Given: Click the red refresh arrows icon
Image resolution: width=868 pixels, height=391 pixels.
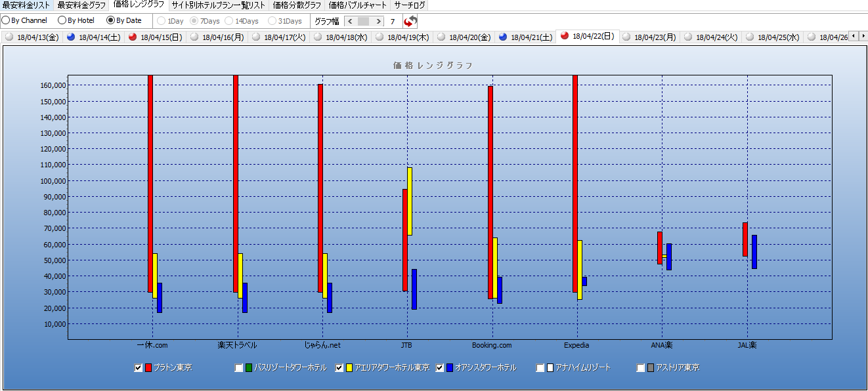Looking at the screenshot, I should click(x=410, y=21).
